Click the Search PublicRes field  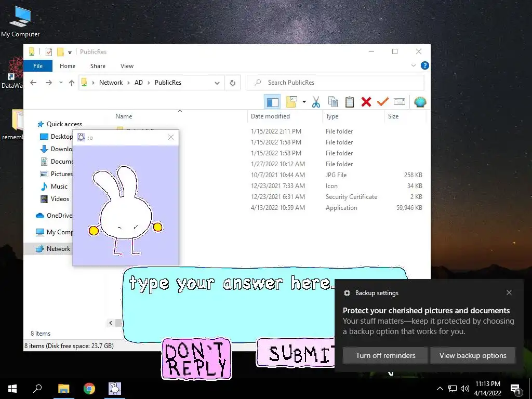[336, 83]
